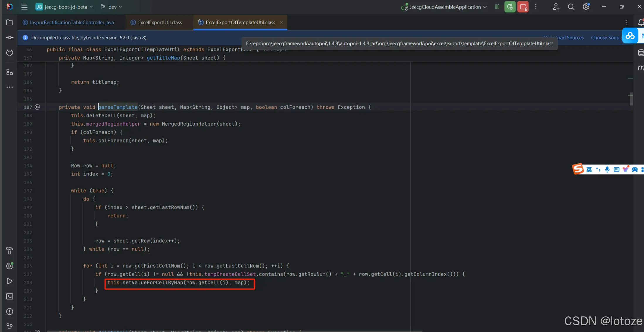Close the ExcelExportOfTemplateUtil.class tab
The width and height of the screenshot is (644, 332).
[x=281, y=23]
